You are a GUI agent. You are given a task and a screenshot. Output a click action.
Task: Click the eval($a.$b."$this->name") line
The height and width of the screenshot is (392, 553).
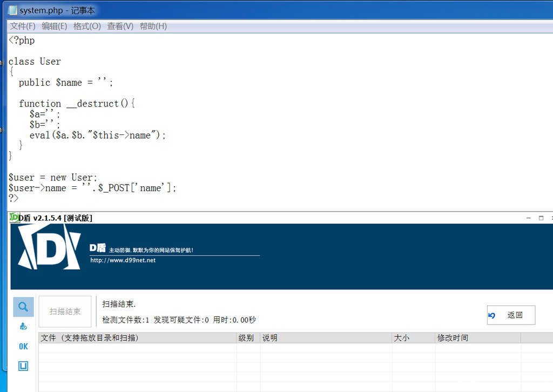click(98, 136)
